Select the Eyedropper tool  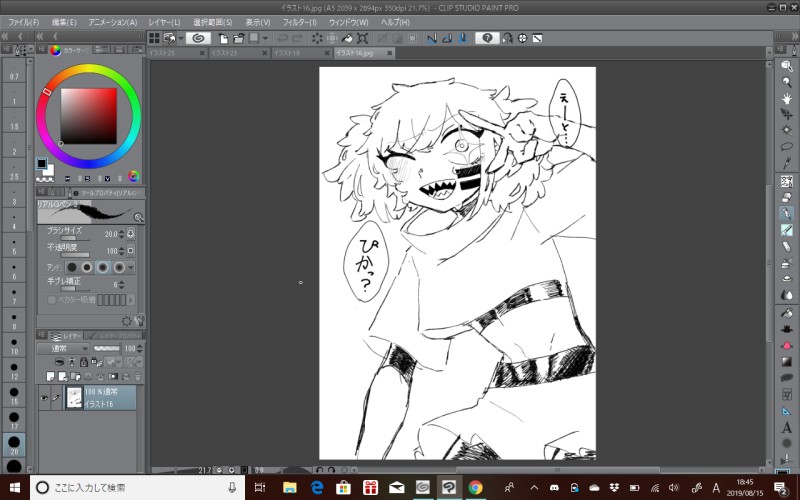(x=786, y=163)
